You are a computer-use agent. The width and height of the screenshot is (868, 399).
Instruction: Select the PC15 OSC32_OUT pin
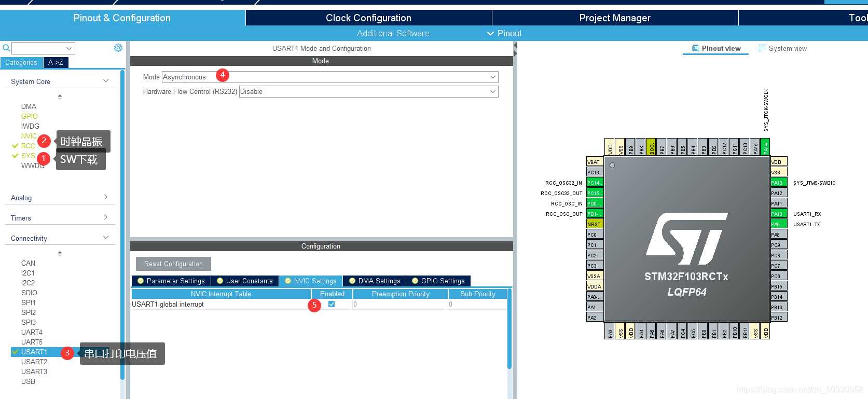tap(595, 193)
